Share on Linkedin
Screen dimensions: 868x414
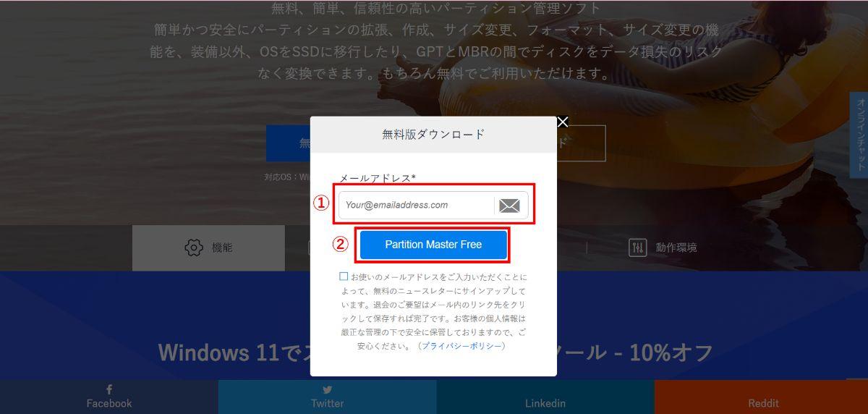pos(545,397)
